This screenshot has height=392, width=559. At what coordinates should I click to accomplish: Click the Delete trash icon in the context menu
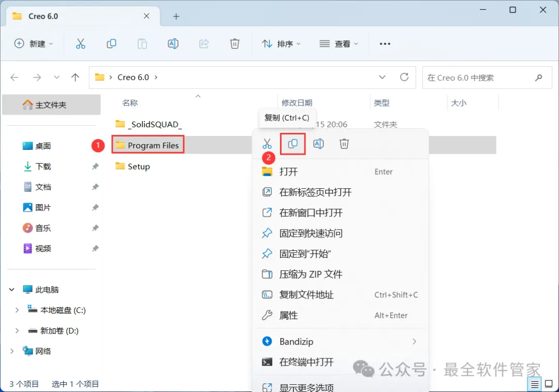coord(344,144)
